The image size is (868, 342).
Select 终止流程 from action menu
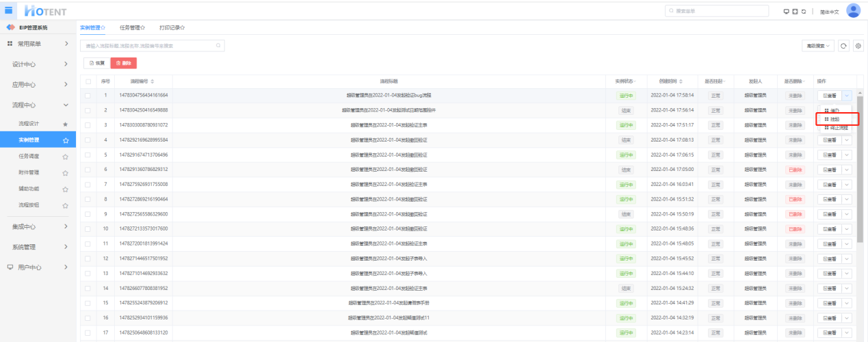[837, 128]
